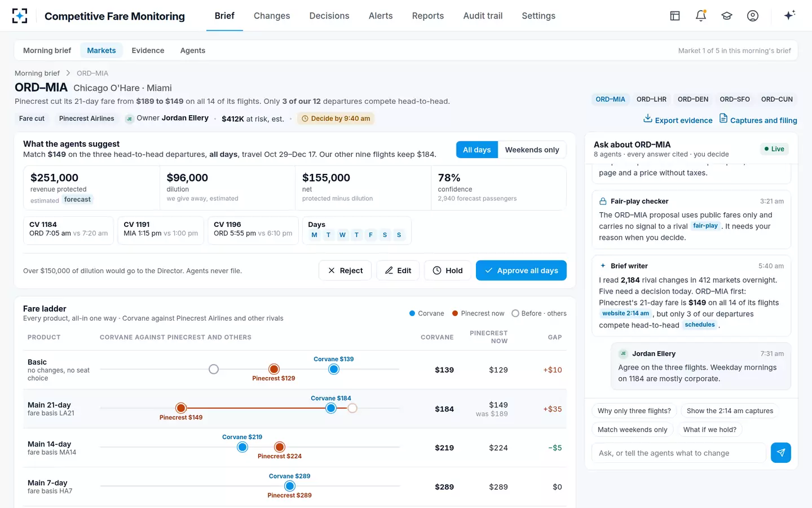
Task: Toggle Wednesday in the Days selector
Action: pos(342,235)
